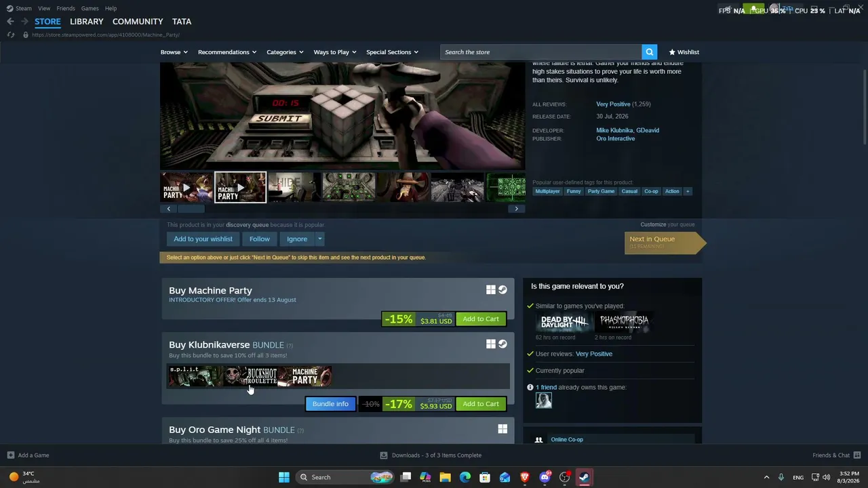
Task: Open the Windows Start menu
Action: click(x=284, y=477)
